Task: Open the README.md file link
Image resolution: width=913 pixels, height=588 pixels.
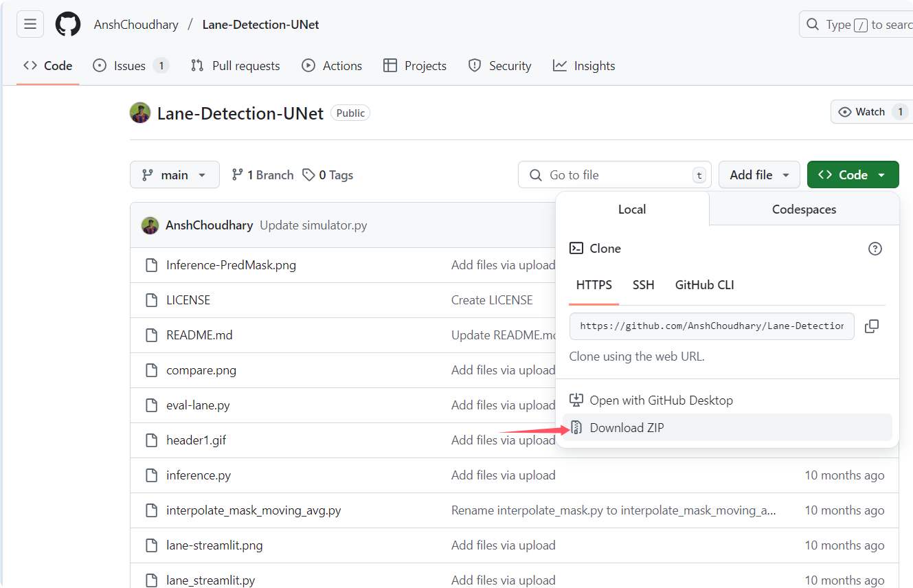Action: click(x=199, y=335)
